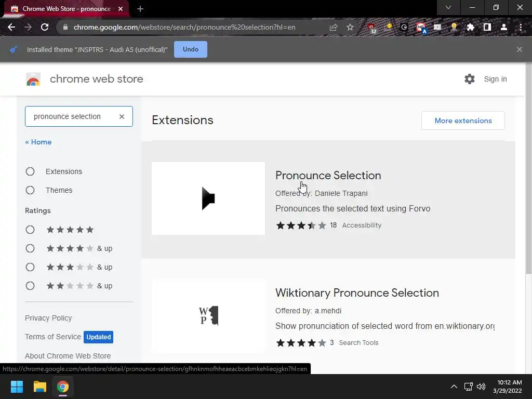Open the Wiktionary Pronounce Selection title

coord(357,293)
